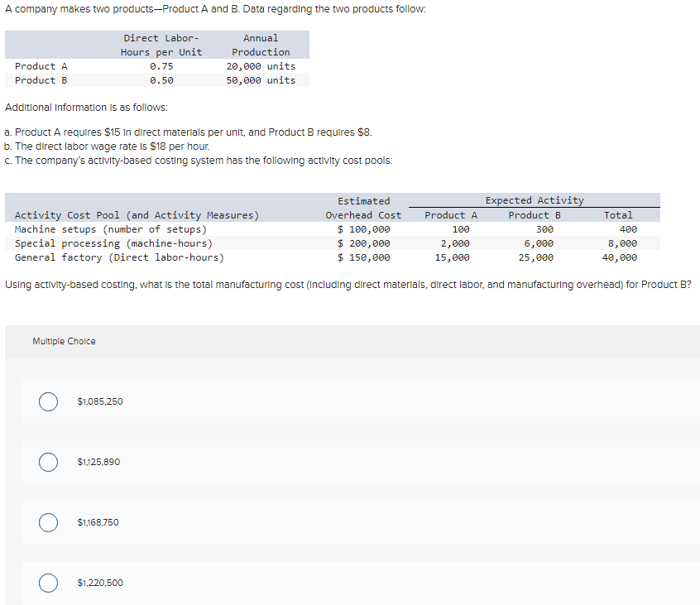Click the Total column header
700x605 pixels.
618,215
